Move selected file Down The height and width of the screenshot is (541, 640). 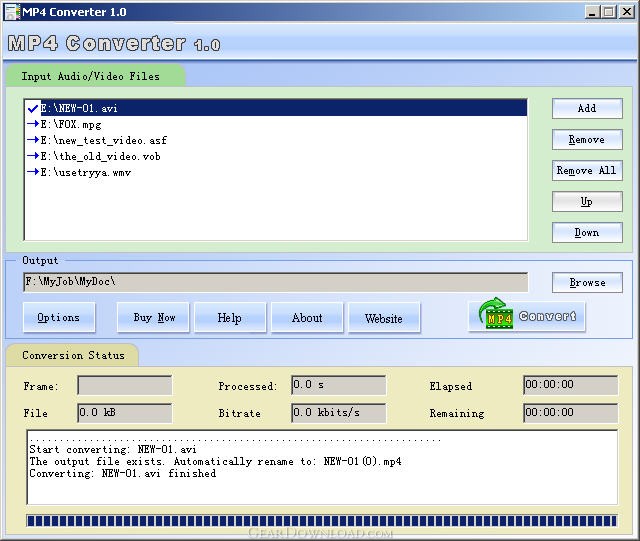coord(587,232)
